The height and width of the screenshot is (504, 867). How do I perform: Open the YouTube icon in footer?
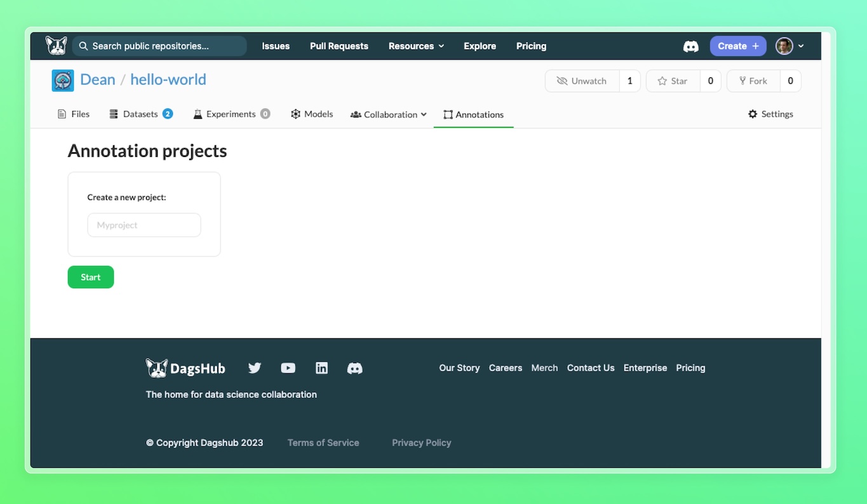288,368
